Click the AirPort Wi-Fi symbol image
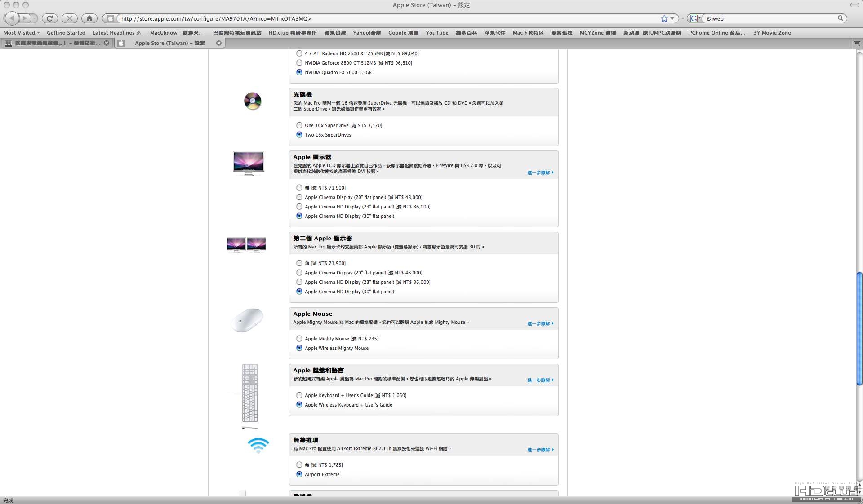 pyautogui.click(x=258, y=445)
